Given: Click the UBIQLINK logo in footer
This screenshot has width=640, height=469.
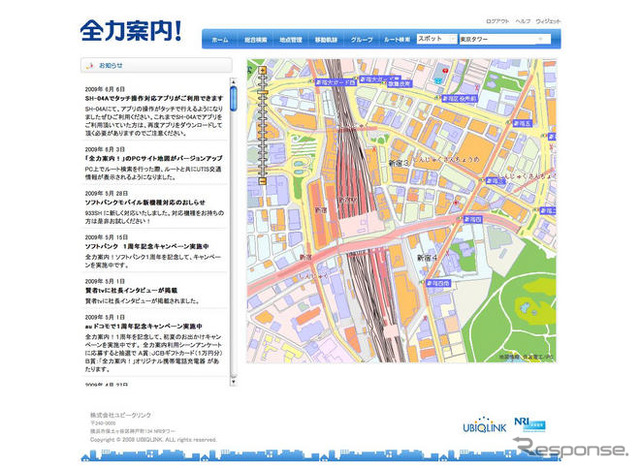Looking at the screenshot, I should coord(484,425).
